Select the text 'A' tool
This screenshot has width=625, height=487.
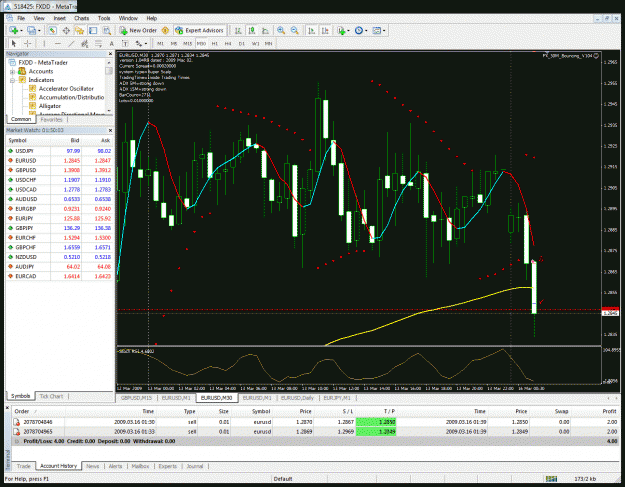coord(112,43)
